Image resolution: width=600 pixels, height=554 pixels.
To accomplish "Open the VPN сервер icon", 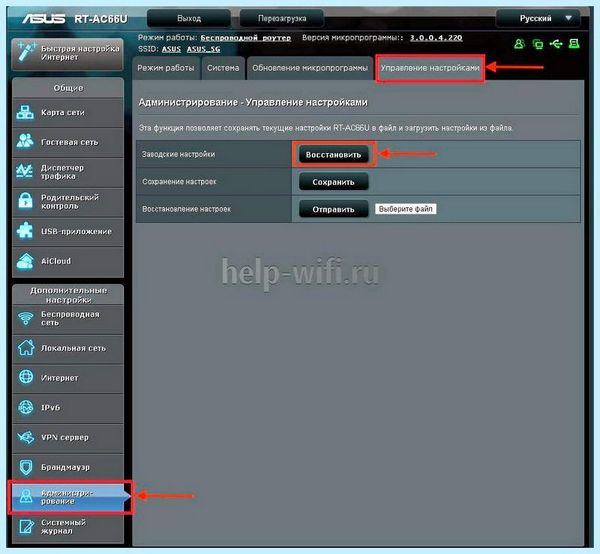I will [26, 437].
